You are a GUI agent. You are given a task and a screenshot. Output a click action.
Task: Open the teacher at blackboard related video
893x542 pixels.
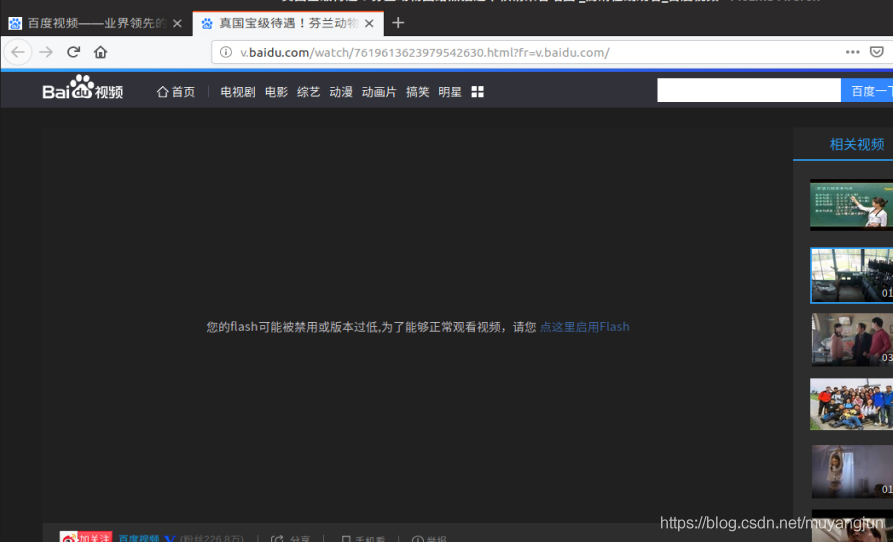tap(851, 205)
